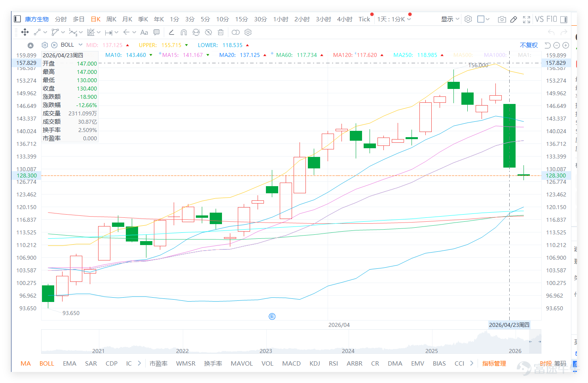Click the blue E event marker on chart
Image resolution: width=588 pixels, height=383 pixels.
click(x=272, y=316)
